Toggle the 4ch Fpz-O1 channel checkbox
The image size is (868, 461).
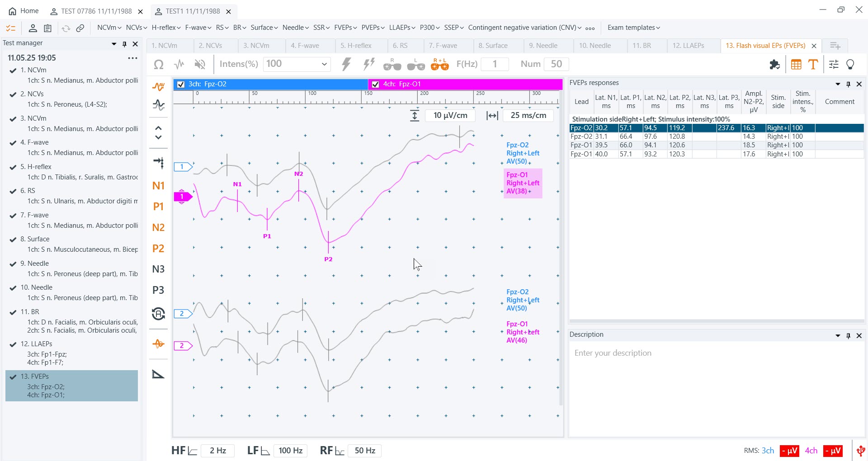(375, 85)
